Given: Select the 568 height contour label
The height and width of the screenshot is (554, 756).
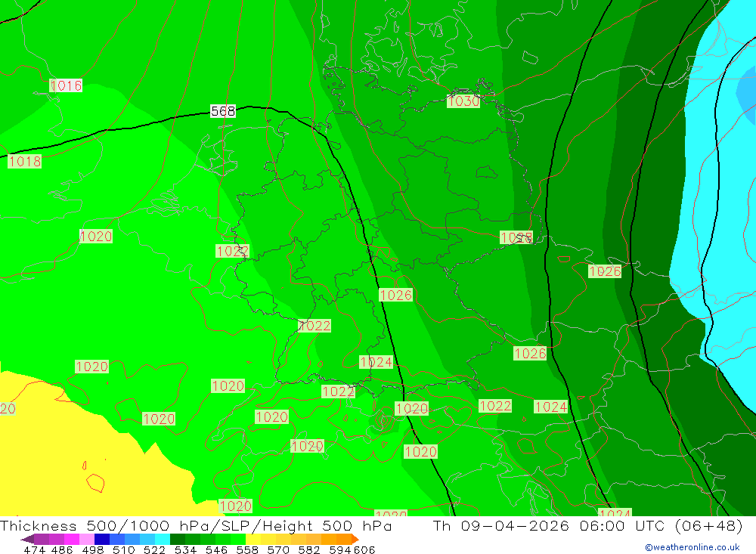Looking at the screenshot, I should point(223,111).
